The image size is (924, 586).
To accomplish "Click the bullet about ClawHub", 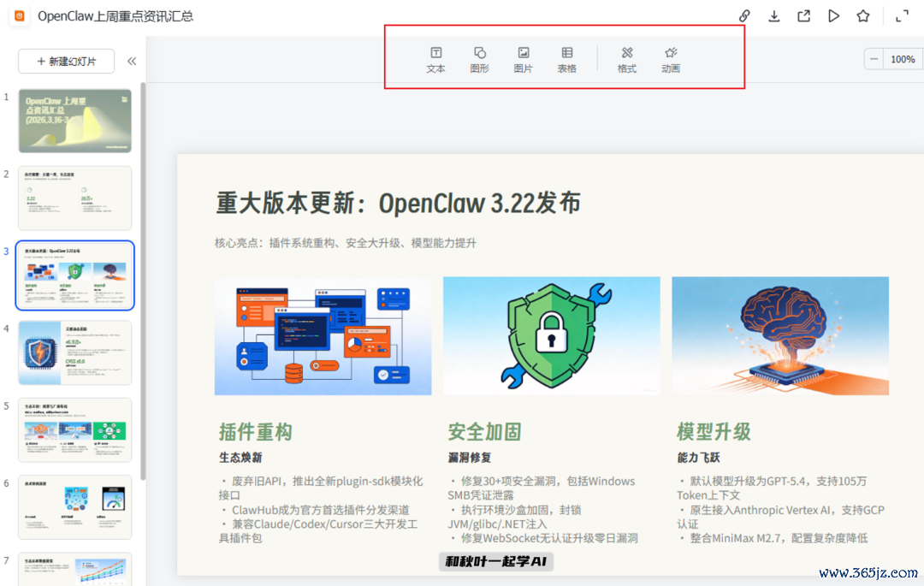I will tap(315, 510).
